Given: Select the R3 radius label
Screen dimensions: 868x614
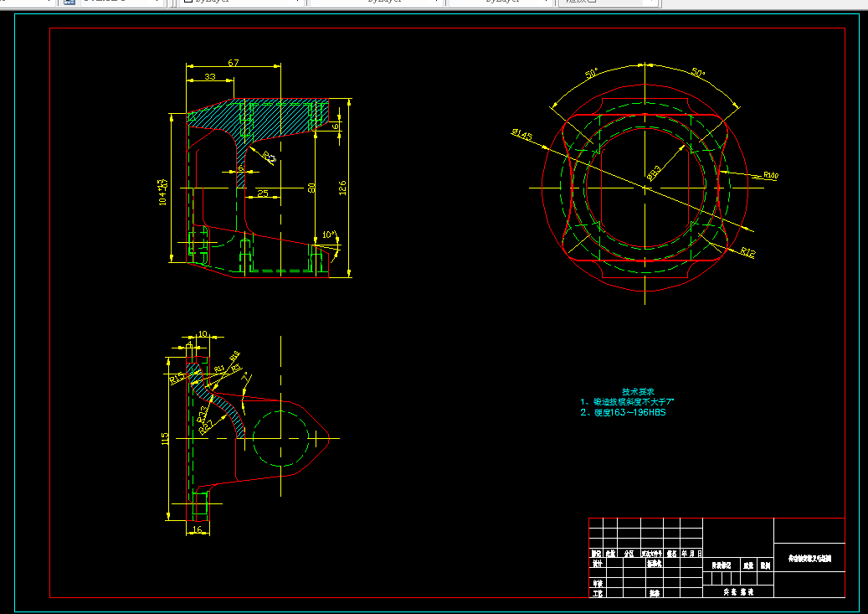Looking at the screenshot, I should coord(269,158).
